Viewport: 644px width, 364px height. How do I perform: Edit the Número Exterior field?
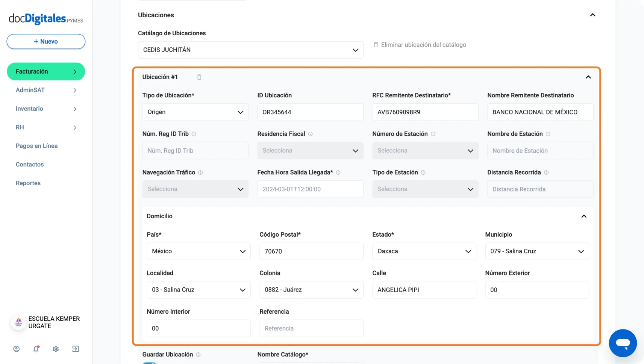point(537,290)
